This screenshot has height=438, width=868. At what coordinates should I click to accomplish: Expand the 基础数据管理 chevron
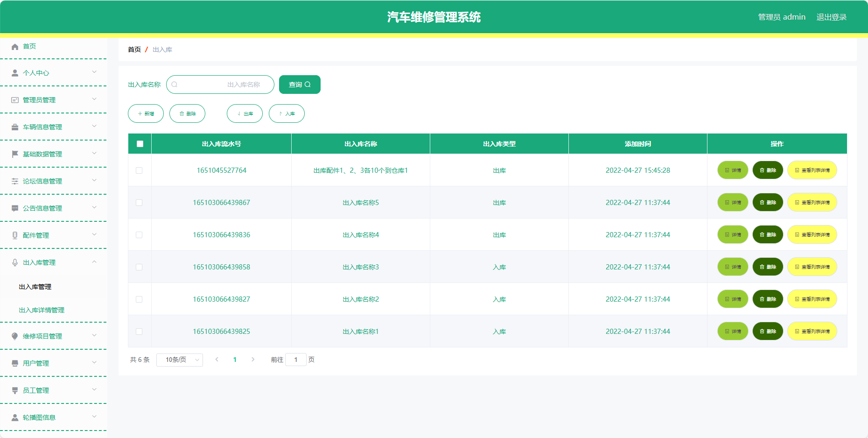[94, 153]
